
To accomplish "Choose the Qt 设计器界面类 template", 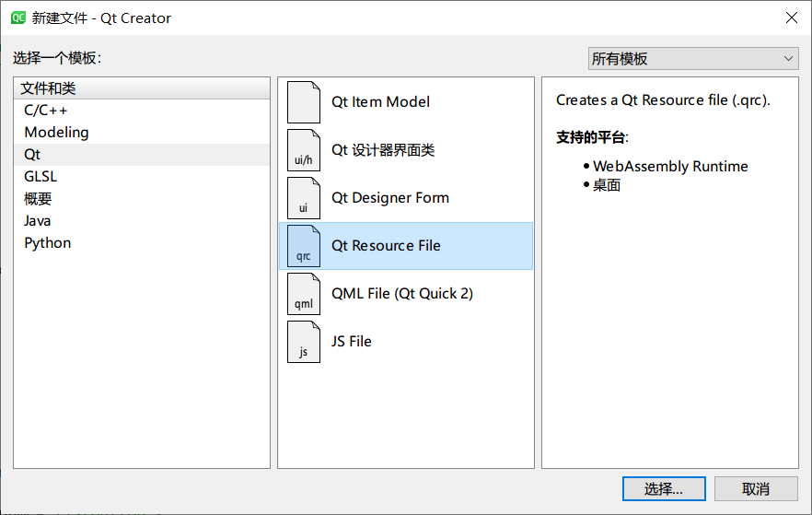I will 406,150.
